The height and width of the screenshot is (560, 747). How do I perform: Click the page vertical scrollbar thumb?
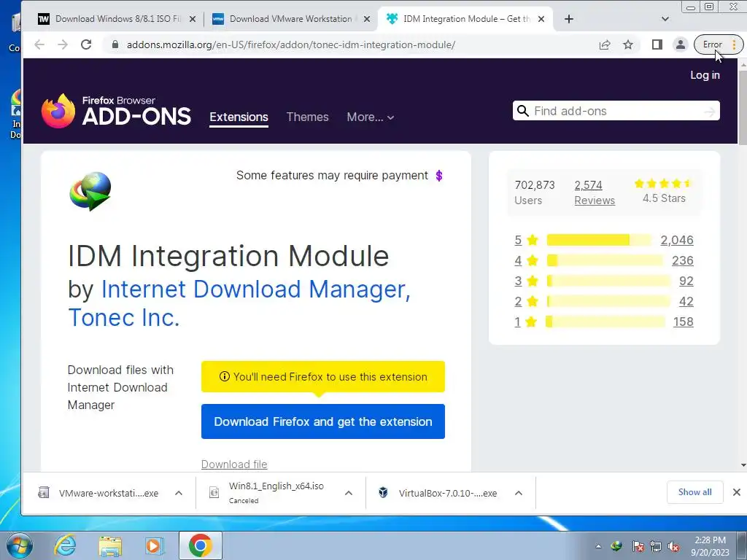coord(742,106)
